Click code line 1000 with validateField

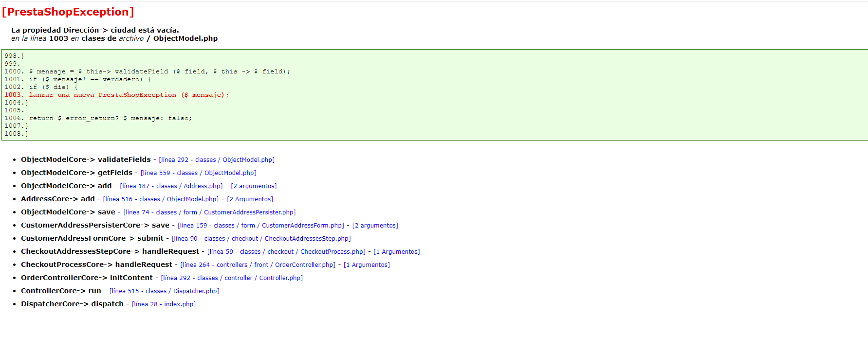pyautogui.click(x=148, y=71)
